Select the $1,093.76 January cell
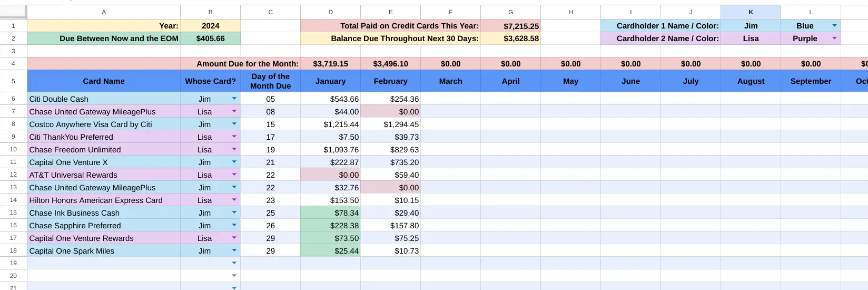This screenshot has height=290, width=868. [331, 149]
